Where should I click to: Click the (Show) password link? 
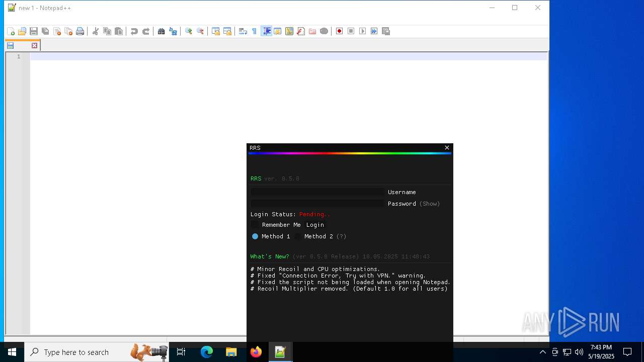[430, 204]
